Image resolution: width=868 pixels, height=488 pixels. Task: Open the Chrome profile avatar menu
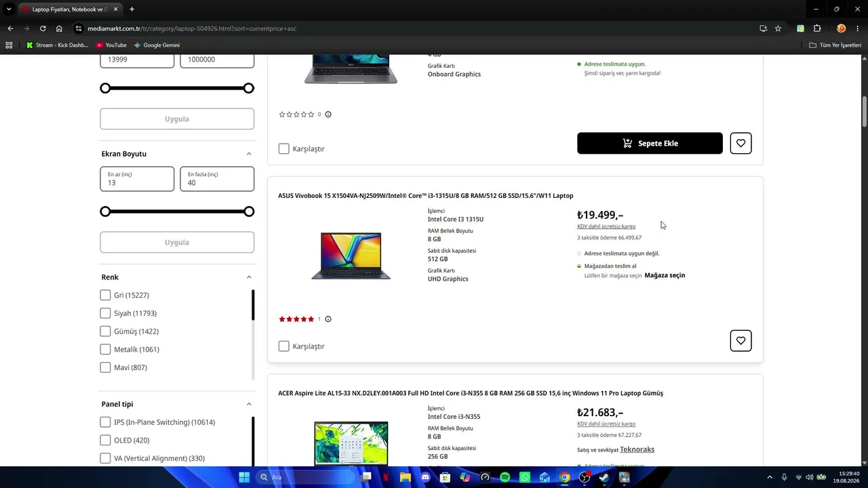click(x=841, y=28)
